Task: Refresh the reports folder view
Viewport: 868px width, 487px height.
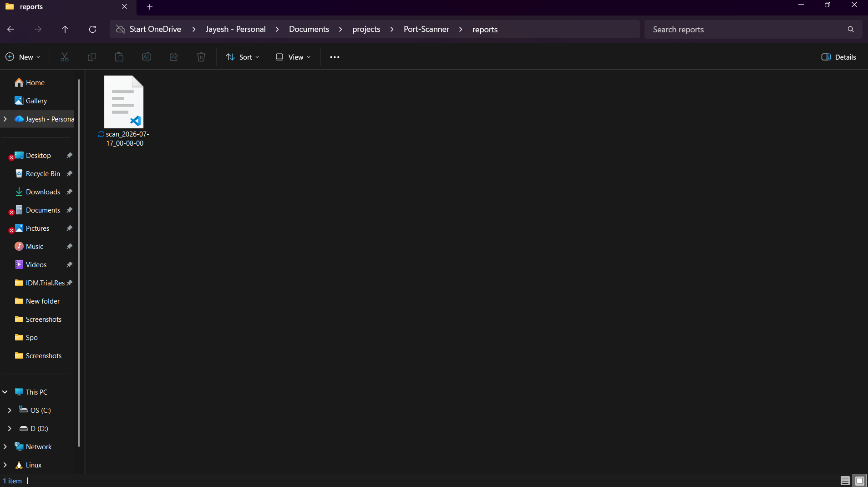Action: tap(92, 29)
